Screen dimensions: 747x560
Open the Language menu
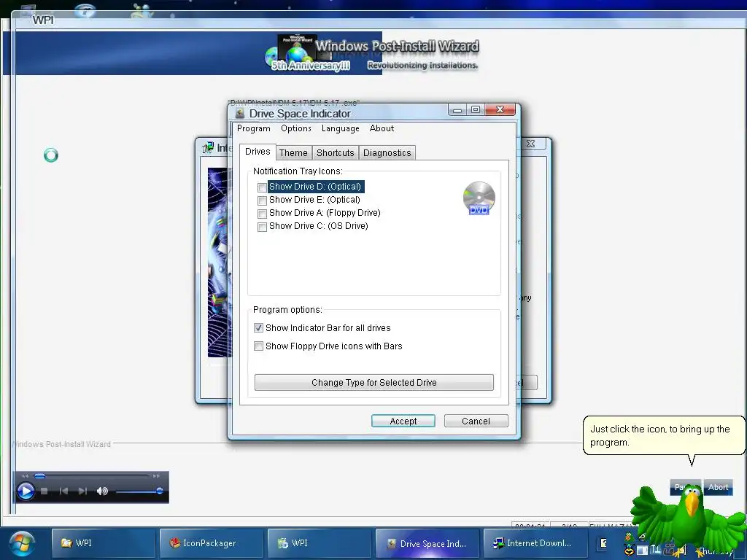click(340, 128)
